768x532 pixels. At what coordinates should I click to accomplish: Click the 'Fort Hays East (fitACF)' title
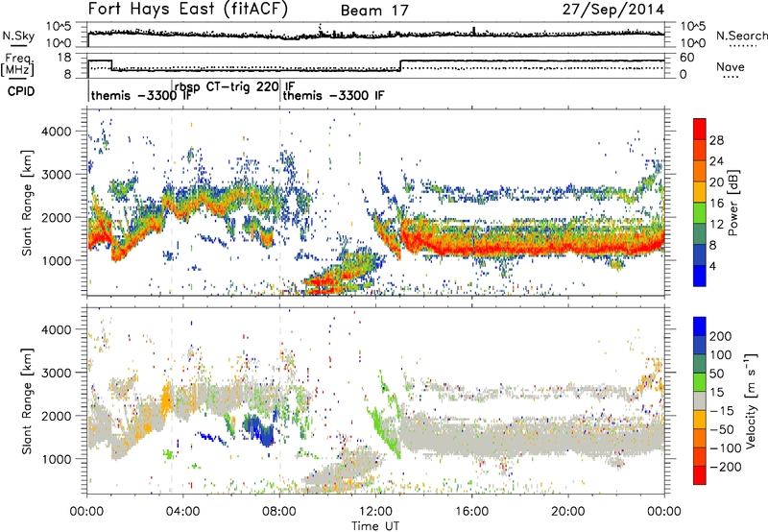click(187, 10)
